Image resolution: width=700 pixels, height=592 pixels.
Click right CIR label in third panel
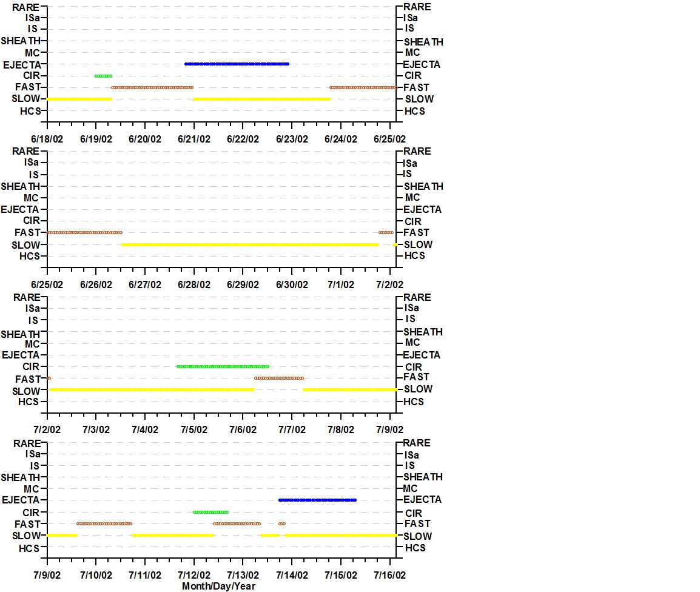click(x=414, y=367)
